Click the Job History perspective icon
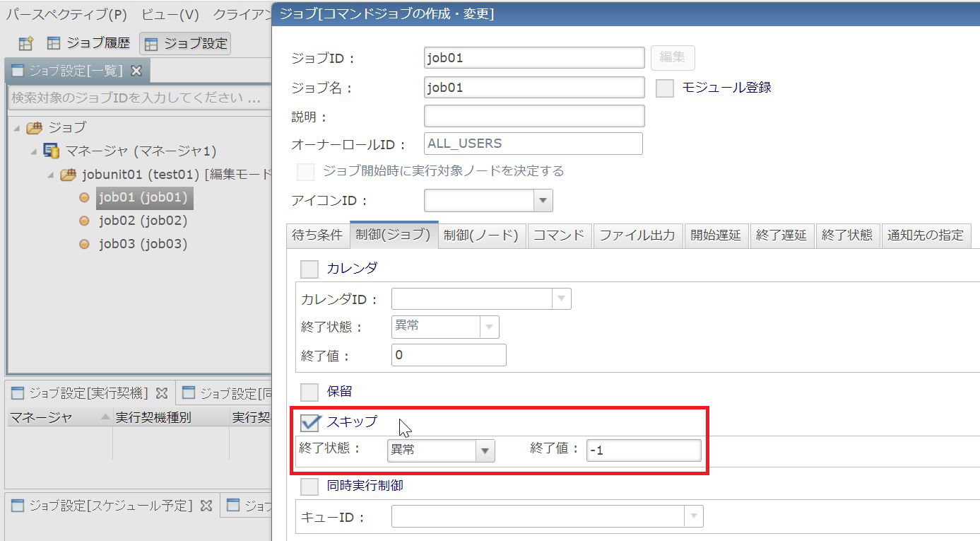This screenshot has height=541, width=980. coord(54,44)
